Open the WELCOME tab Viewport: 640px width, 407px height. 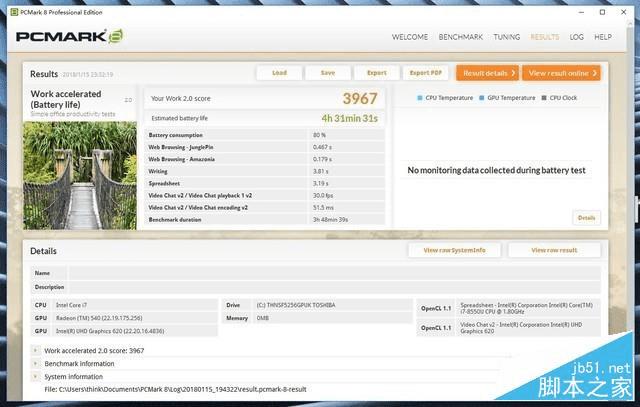(410, 37)
